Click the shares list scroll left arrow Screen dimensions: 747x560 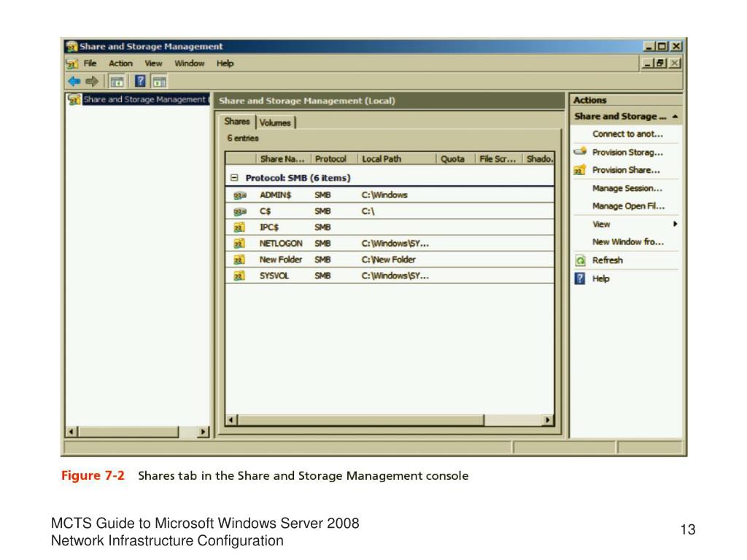click(231, 420)
